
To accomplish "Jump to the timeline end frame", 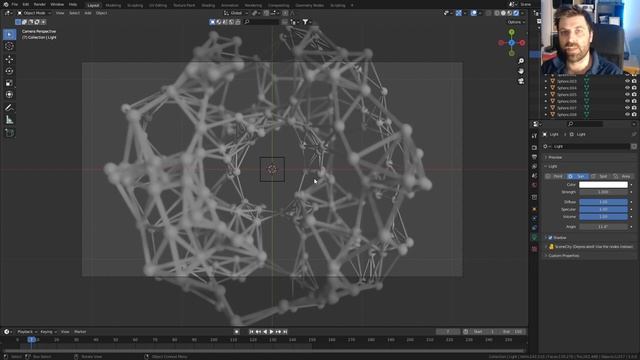I will (285, 332).
